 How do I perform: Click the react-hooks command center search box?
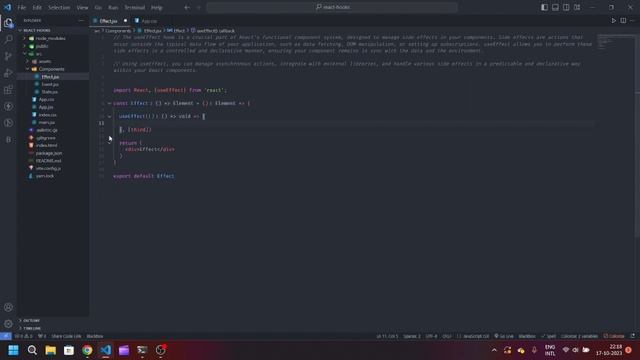click(332, 7)
